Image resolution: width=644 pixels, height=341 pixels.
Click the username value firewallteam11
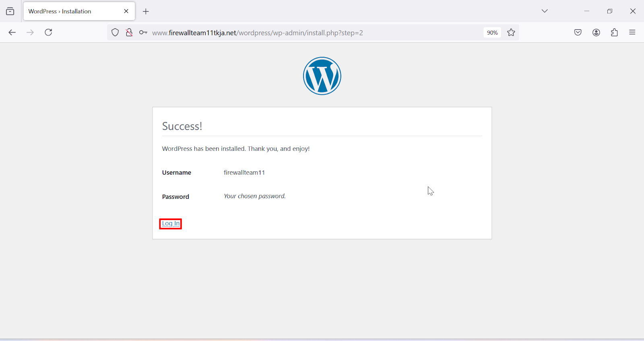point(244,173)
